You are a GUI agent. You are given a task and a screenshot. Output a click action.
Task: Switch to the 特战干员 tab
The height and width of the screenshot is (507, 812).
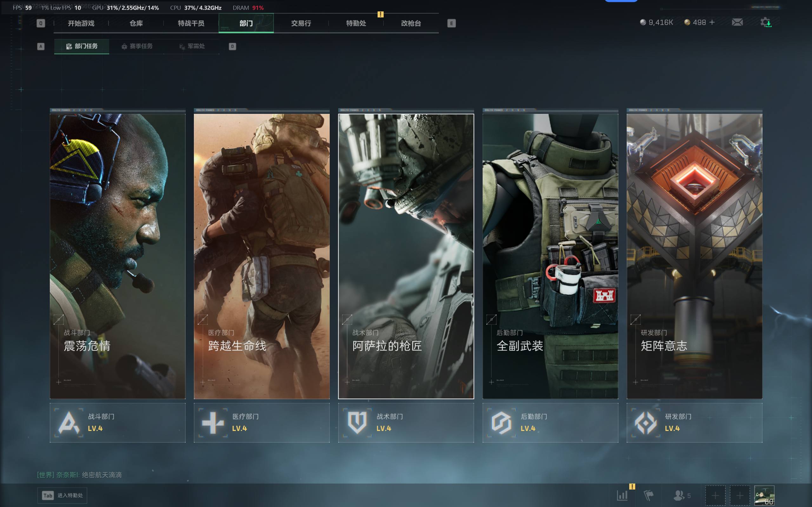[191, 23]
